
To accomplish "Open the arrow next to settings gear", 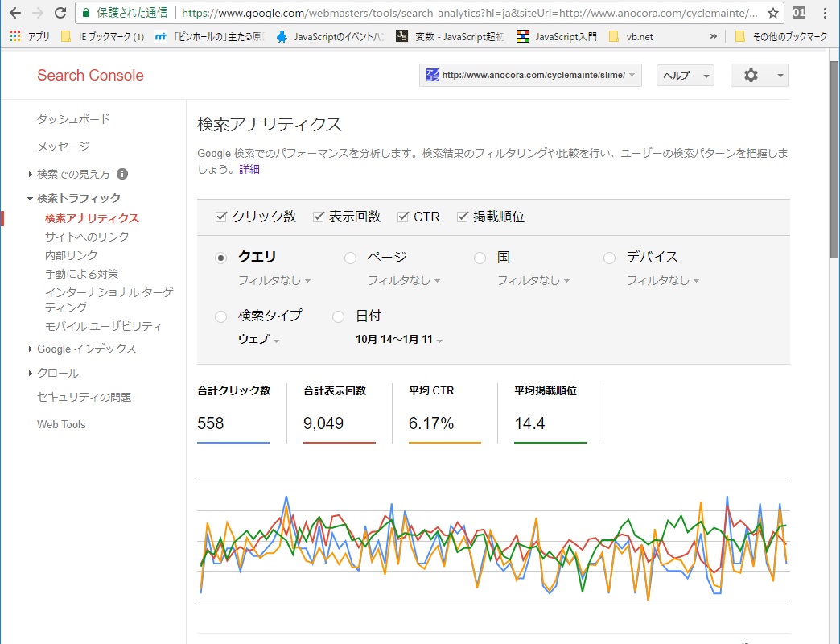I will click(x=780, y=76).
